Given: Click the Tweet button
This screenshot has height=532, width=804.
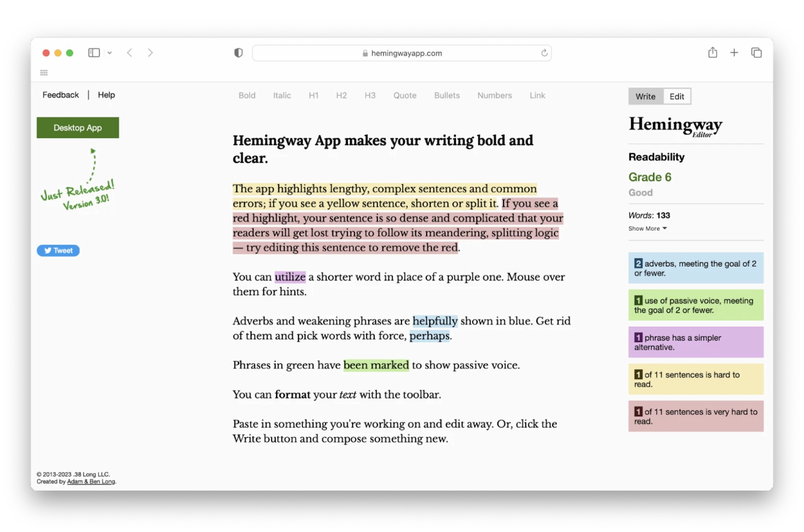Looking at the screenshot, I should (x=58, y=251).
